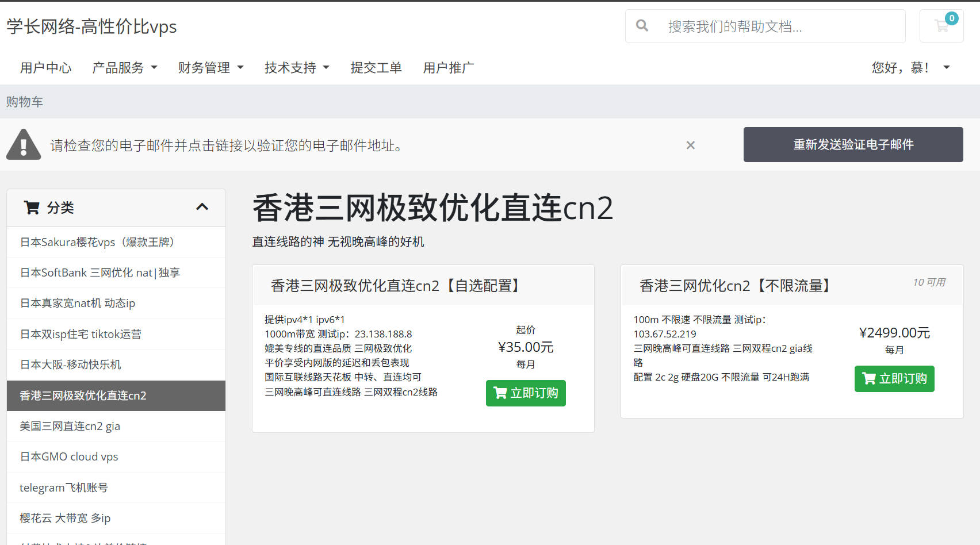Focus the help document search field
Image resolution: width=980 pixels, height=545 pixels.
(776, 26)
